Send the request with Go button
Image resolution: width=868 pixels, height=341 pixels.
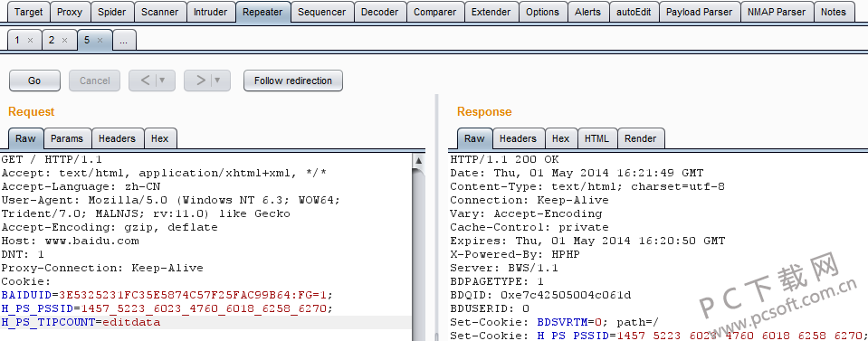coord(34,81)
